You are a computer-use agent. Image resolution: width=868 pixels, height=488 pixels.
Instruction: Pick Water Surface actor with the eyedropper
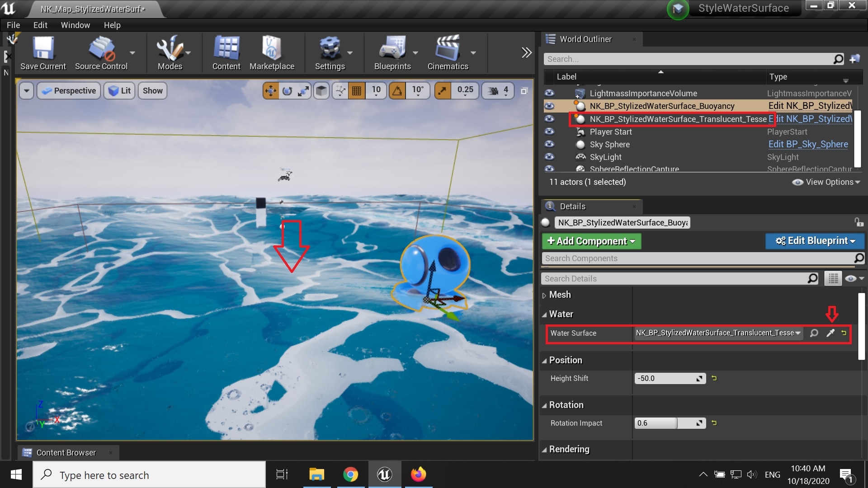point(830,333)
